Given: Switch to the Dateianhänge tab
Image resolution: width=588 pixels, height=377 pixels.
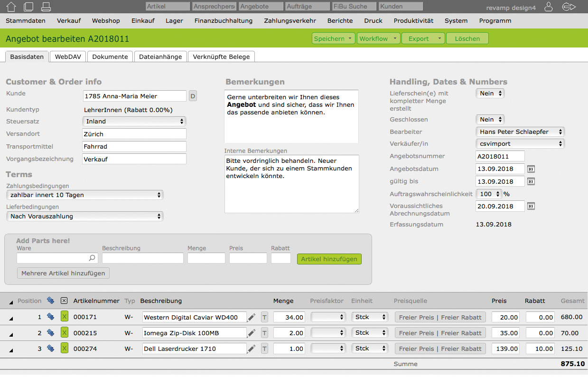Looking at the screenshot, I should (x=160, y=57).
